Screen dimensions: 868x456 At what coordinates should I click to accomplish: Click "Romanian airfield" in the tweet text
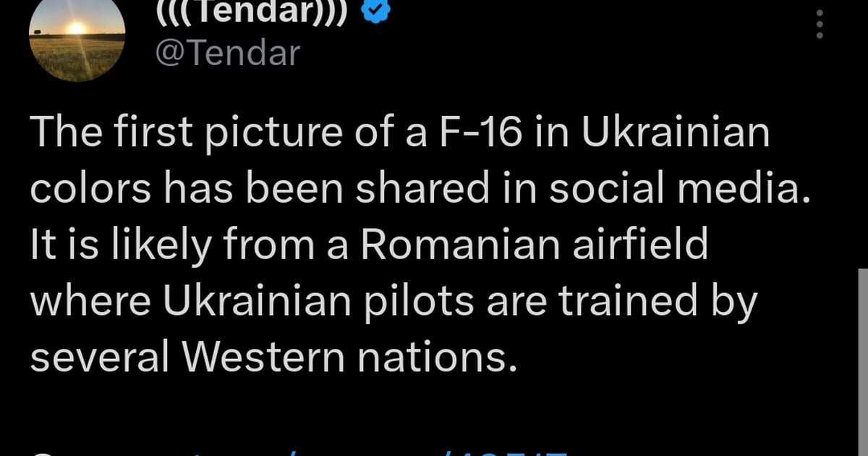point(534,246)
